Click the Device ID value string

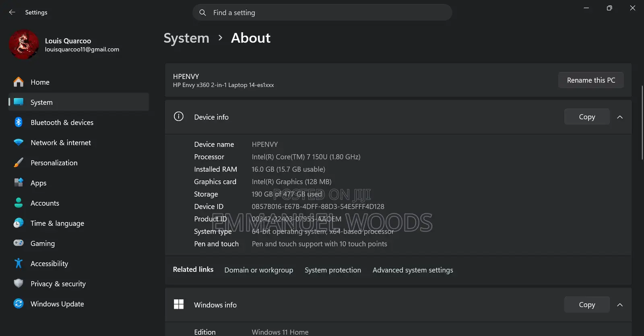(318, 207)
